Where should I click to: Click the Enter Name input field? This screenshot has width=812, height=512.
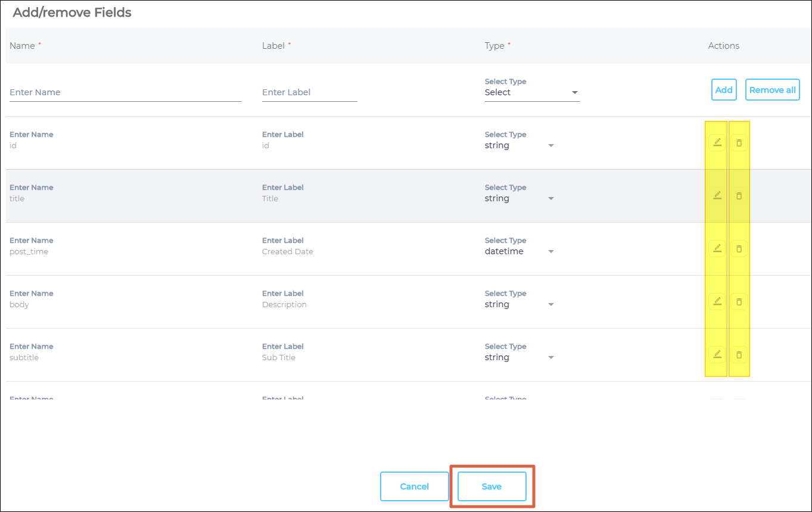(x=125, y=92)
